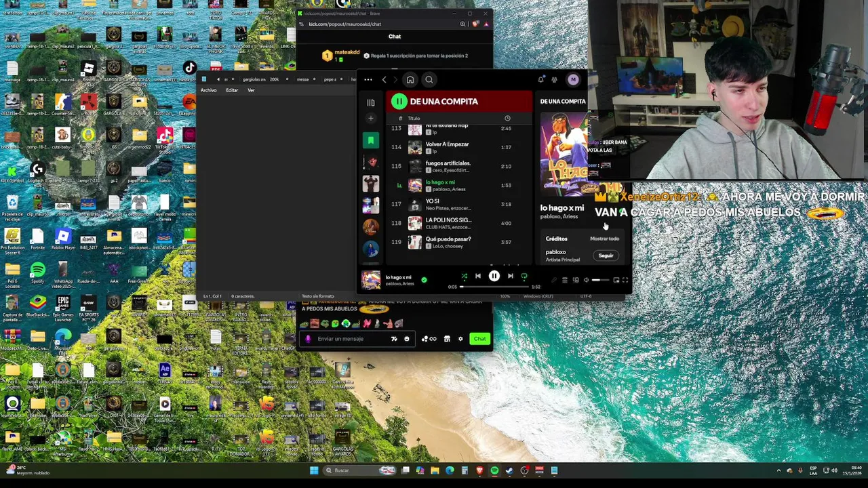The height and width of the screenshot is (488, 868).
Task: Enter Spotify fullscreen mode
Action: 625,280
